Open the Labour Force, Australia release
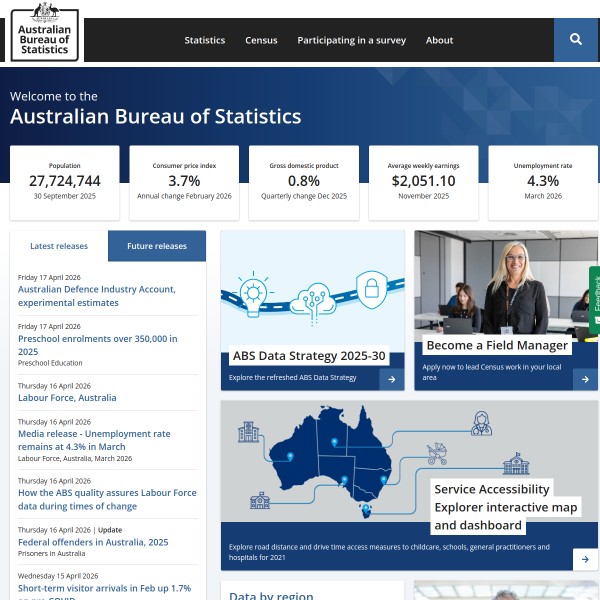 67,398
